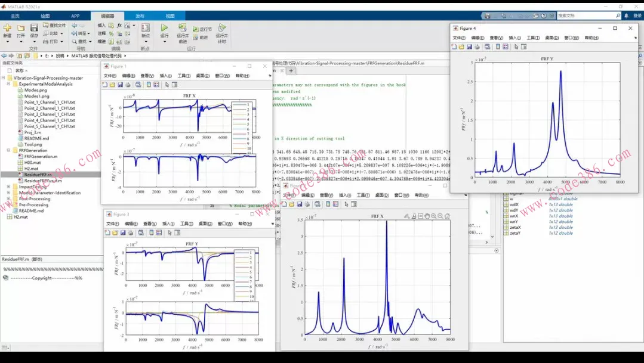
Task: Switch to the 绘图 (Plots) ribbon tab
Action: click(x=45, y=16)
